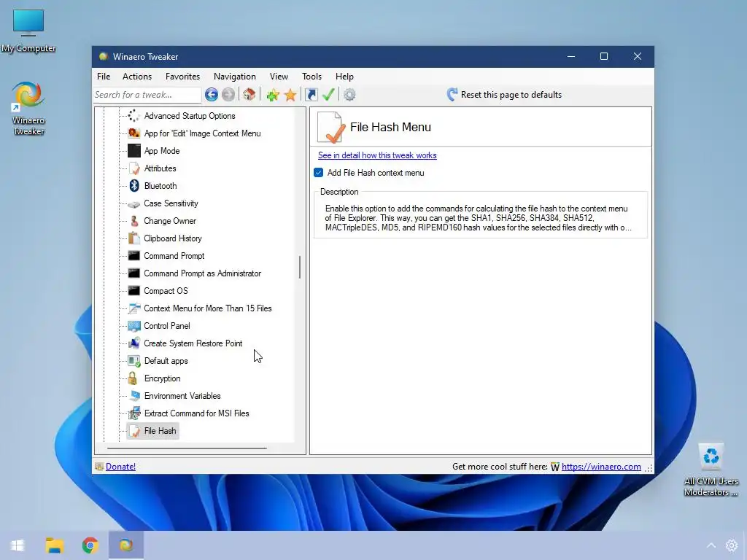Click the Winaero Tweaker taskbar button
This screenshot has width=747, height=560.
(x=125, y=545)
